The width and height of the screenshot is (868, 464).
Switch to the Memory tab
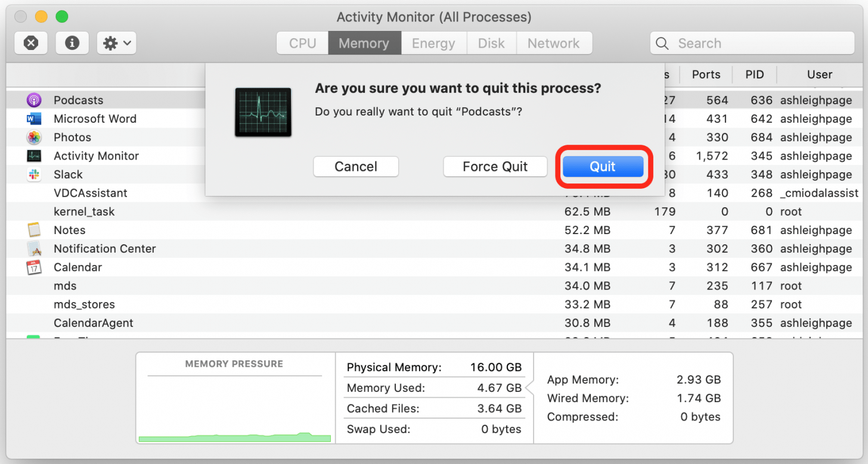pos(364,43)
